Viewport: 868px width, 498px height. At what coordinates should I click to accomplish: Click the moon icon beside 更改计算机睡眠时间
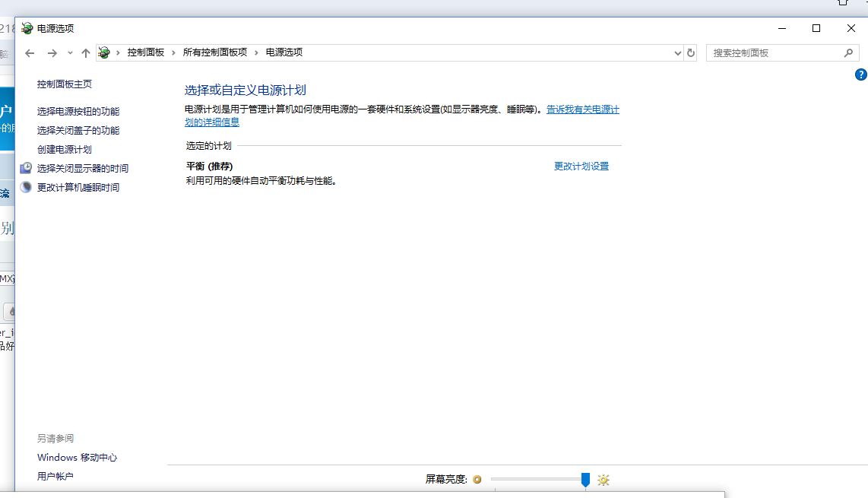(x=26, y=187)
